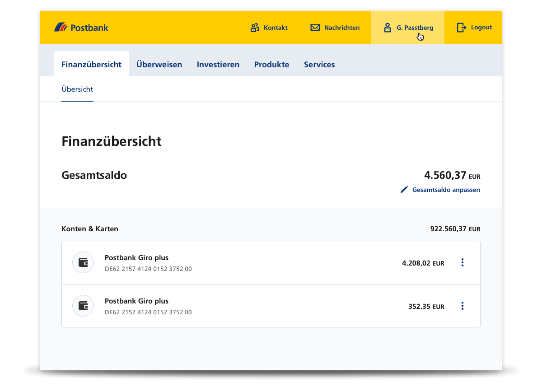This screenshot has width=542, height=392.
Task: Click the Logout door icon
Action: point(461,28)
